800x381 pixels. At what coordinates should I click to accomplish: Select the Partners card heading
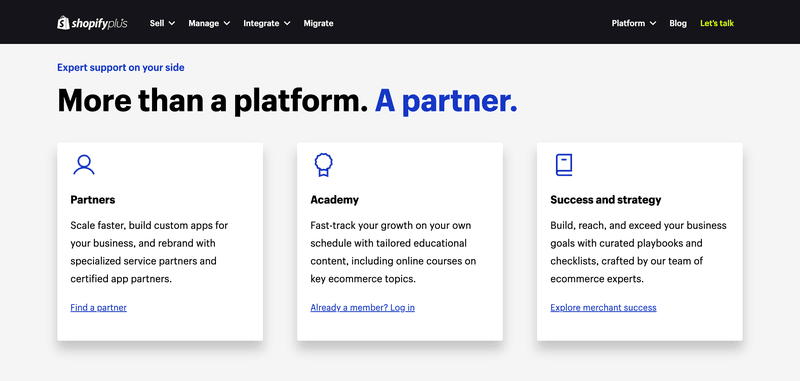(x=93, y=200)
